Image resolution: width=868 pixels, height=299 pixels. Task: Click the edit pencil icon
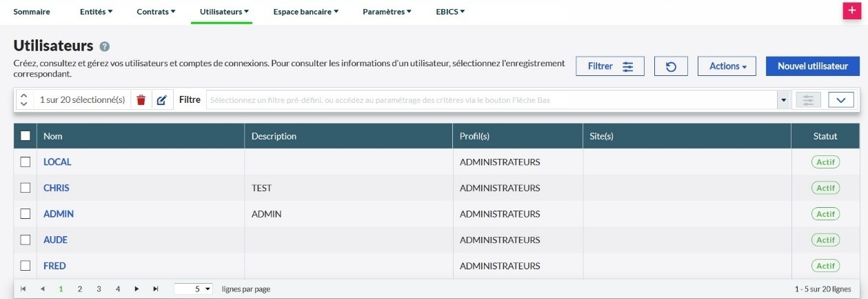tap(161, 100)
